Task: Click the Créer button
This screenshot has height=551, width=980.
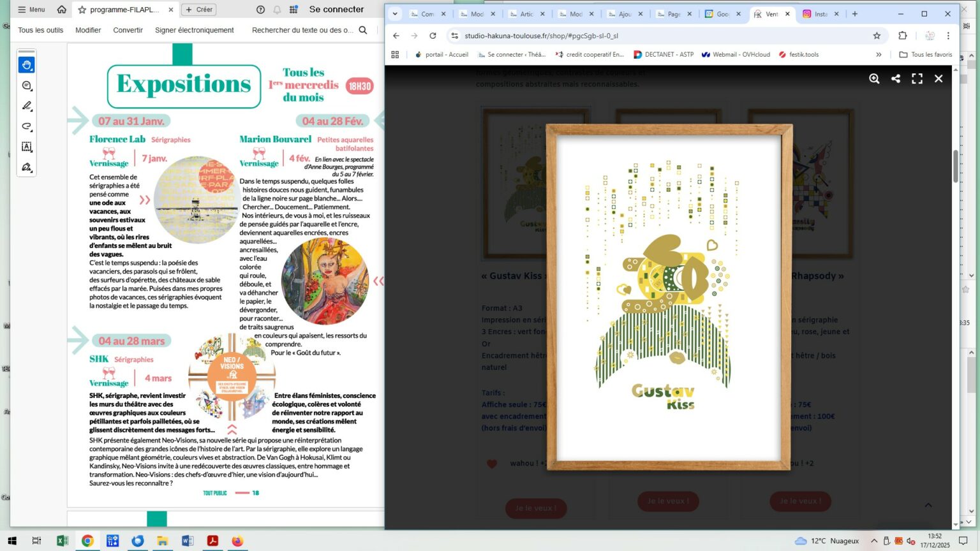Action: point(198,10)
